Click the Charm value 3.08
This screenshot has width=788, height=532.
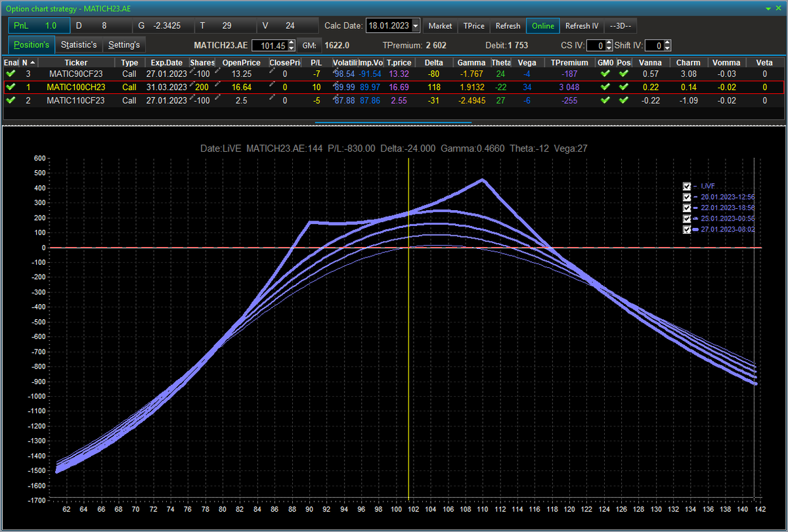688,74
